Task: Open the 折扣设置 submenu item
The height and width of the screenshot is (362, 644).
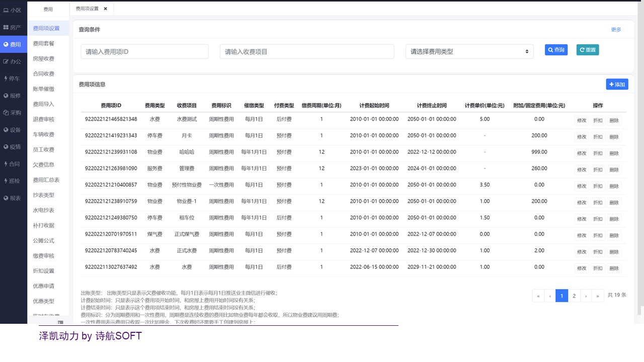Action: click(x=48, y=270)
